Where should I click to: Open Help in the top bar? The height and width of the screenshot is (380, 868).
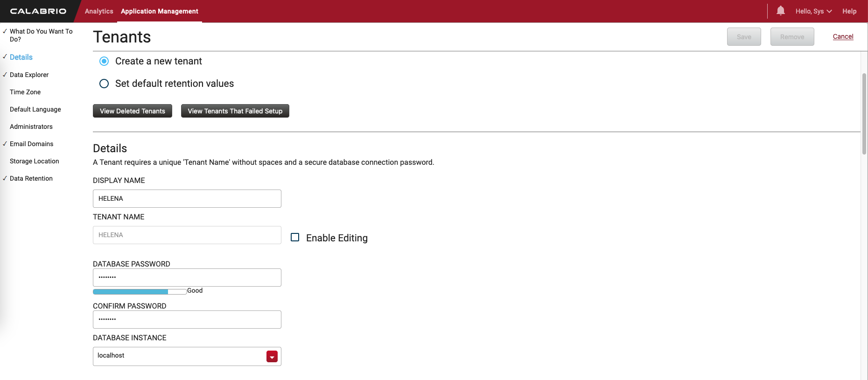tap(849, 11)
